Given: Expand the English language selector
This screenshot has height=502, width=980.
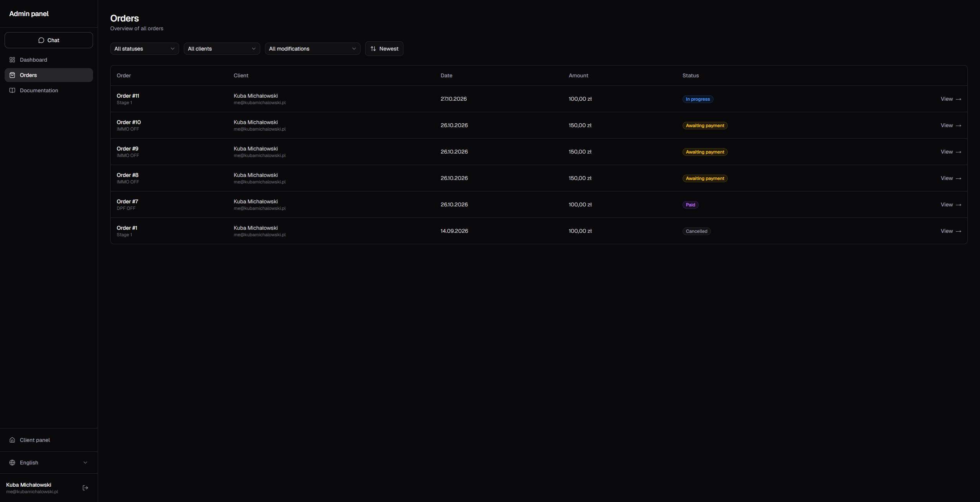Looking at the screenshot, I should click(x=49, y=463).
